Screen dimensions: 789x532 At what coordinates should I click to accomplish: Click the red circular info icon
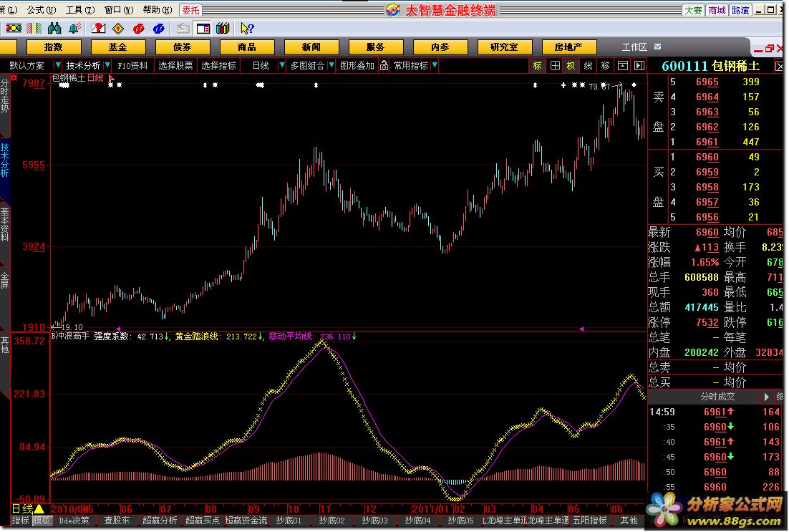point(139,28)
